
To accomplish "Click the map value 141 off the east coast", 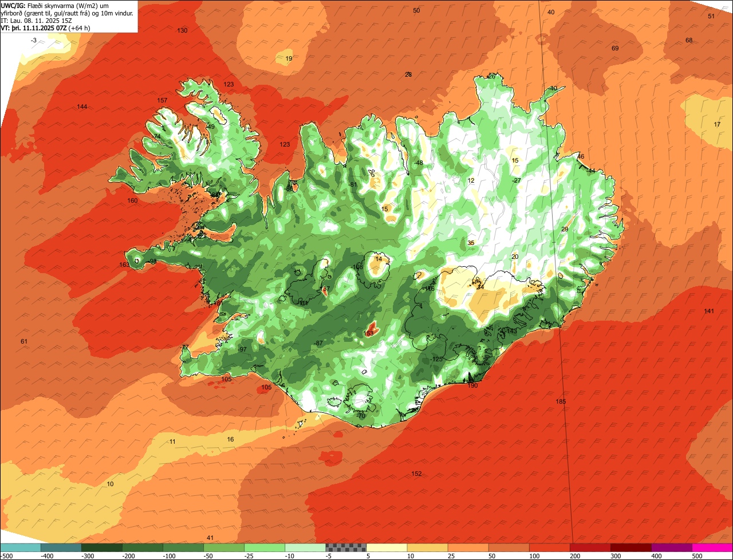I will point(709,311).
